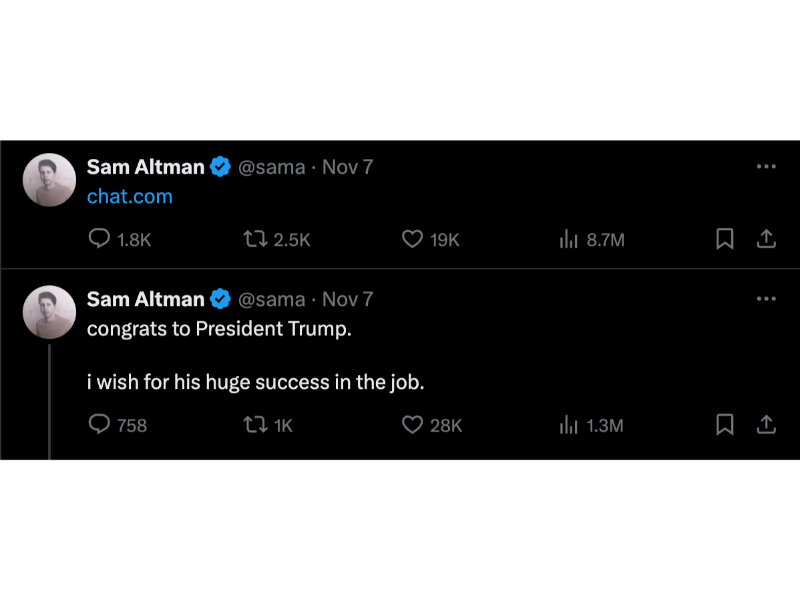Viewport: 800px width, 600px height.
Task: Open the Nov 7 timestamp on the congrats tweet
Action: (347, 299)
